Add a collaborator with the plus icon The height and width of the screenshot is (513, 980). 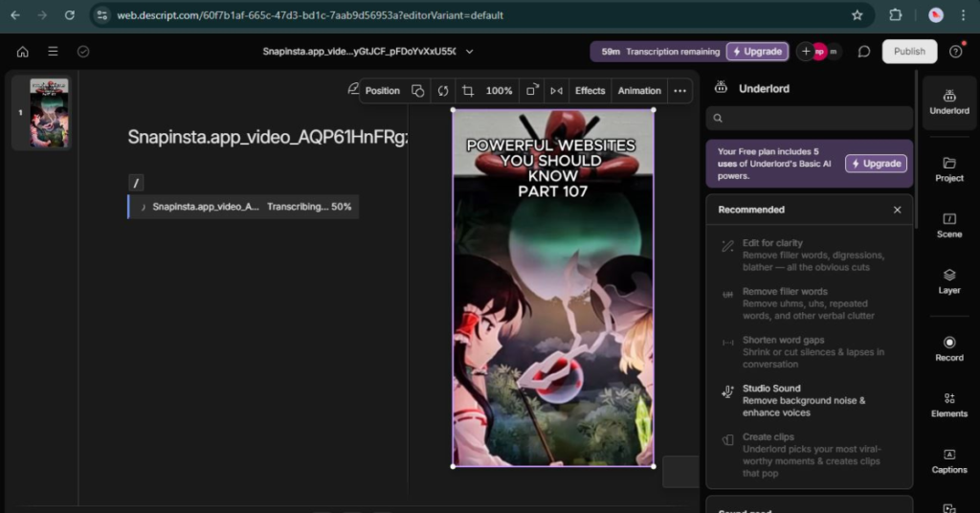806,52
